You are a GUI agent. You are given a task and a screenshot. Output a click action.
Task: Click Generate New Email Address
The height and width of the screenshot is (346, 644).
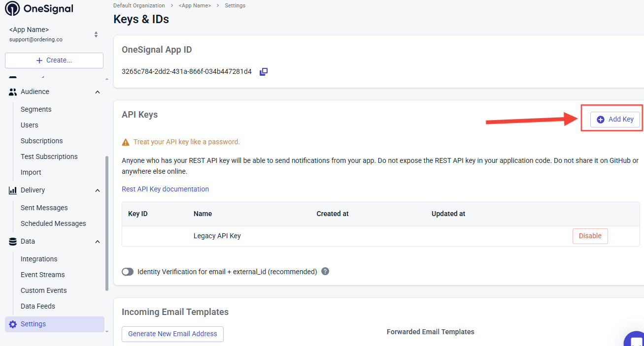(x=172, y=334)
